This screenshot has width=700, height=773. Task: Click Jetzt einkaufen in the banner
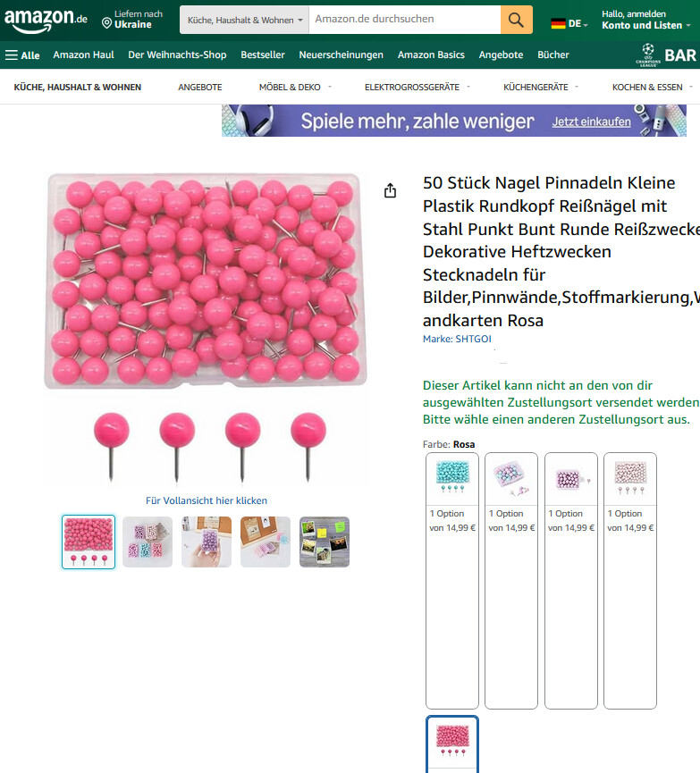pos(591,122)
